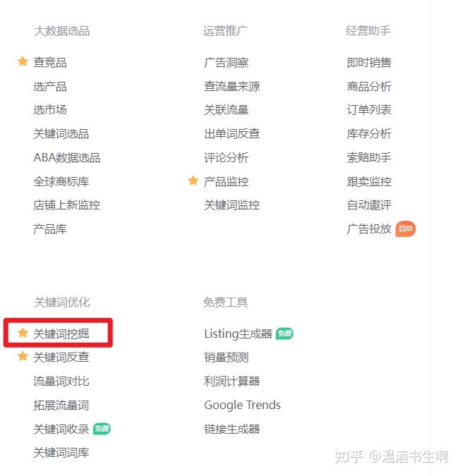The image size is (460, 476).
Task: Open 评论分析 tool
Action: tap(226, 157)
